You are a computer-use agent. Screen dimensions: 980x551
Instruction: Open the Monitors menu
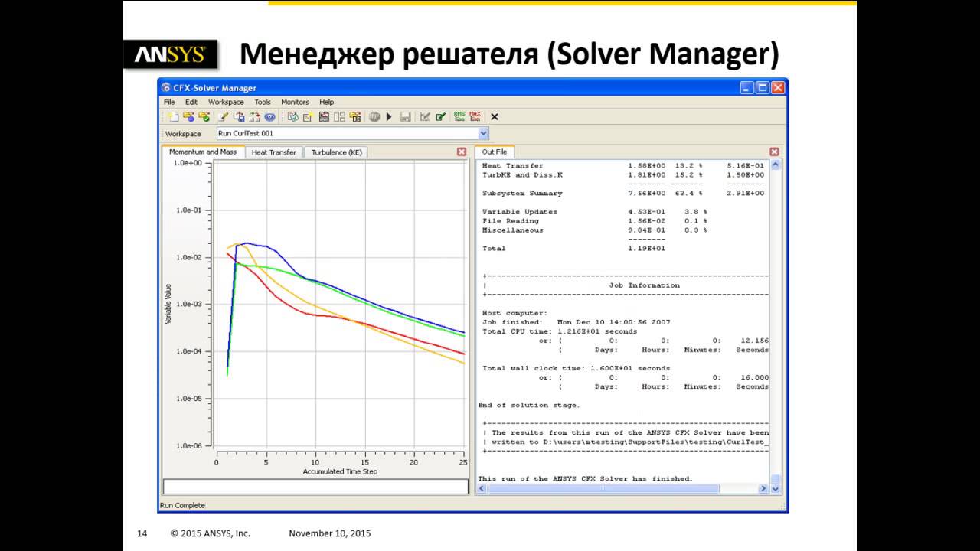click(295, 102)
